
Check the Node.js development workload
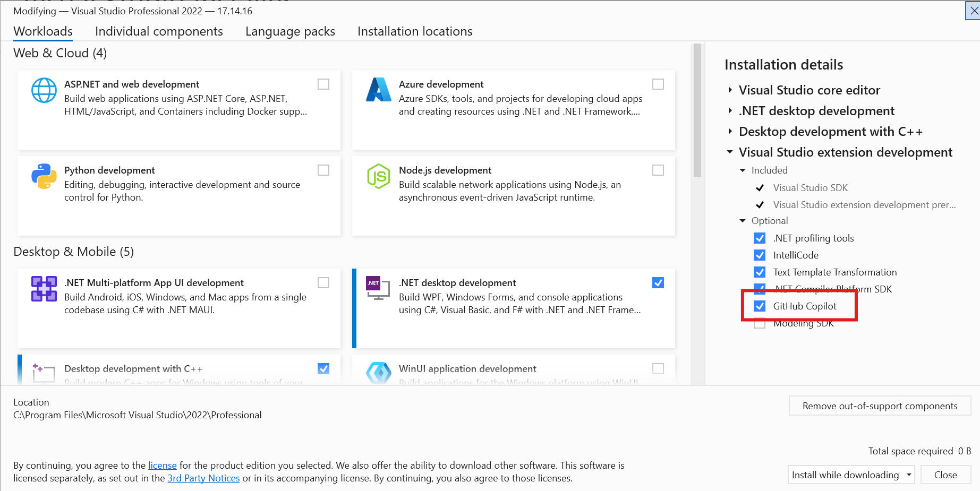[658, 170]
